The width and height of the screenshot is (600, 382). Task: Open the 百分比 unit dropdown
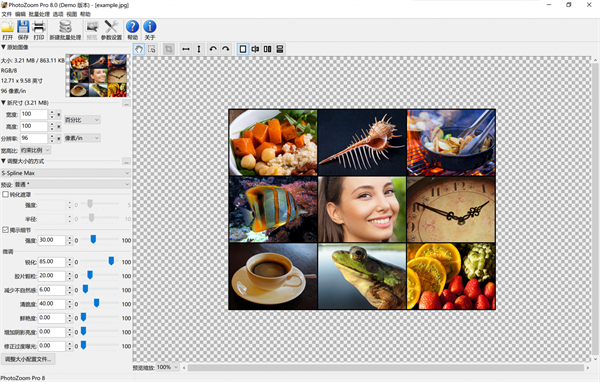(x=82, y=120)
